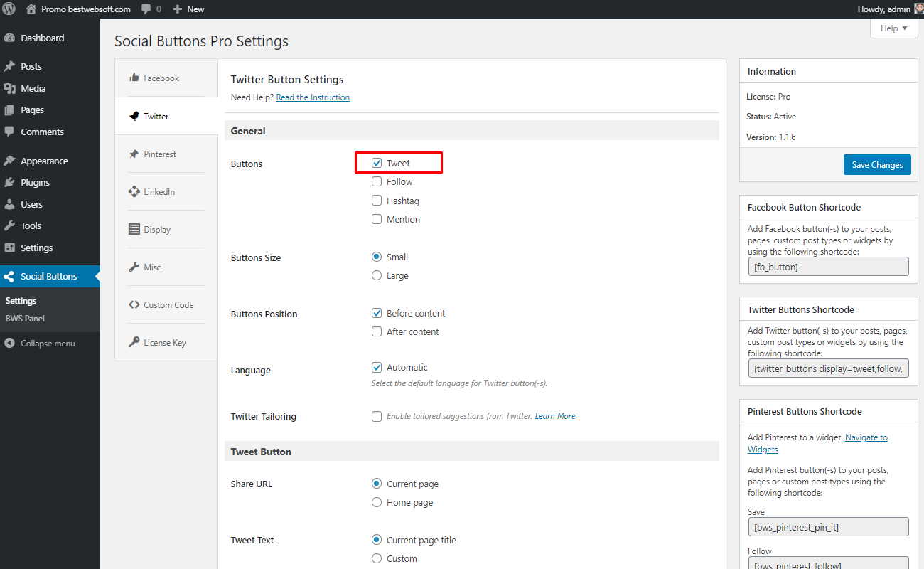This screenshot has height=569, width=924.
Task: Enable the Mention button checkbox
Action: click(x=377, y=219)
